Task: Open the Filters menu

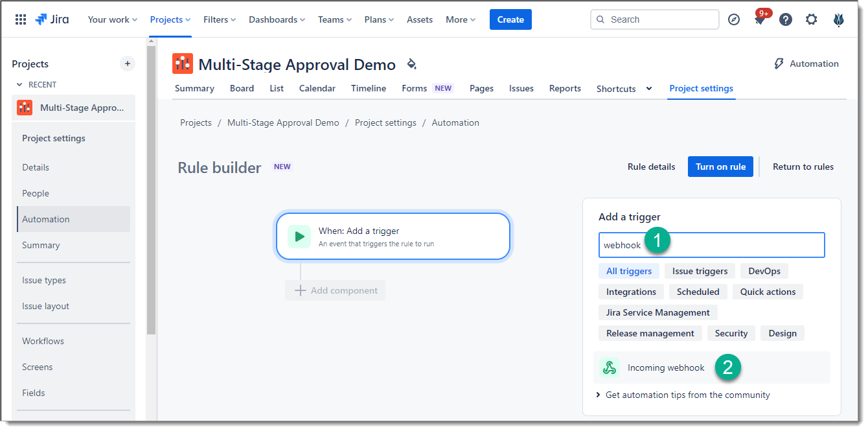Action: [220, 19]
